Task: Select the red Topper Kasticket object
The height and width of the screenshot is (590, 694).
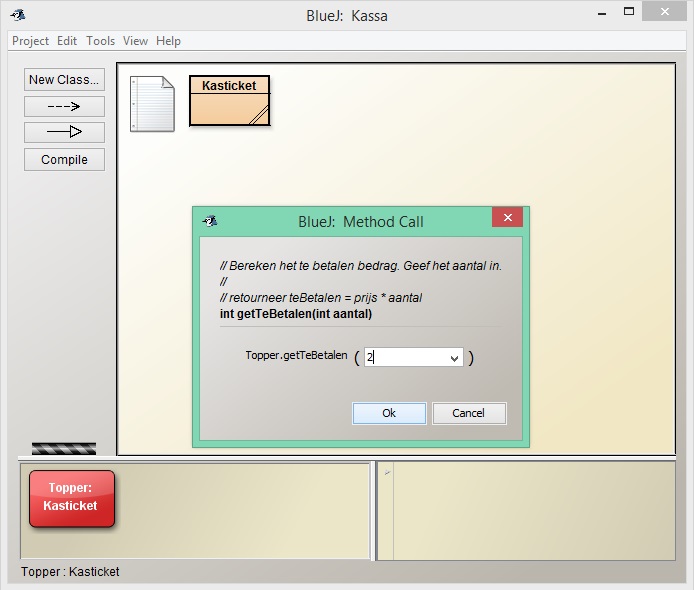Action: point(72,498)
